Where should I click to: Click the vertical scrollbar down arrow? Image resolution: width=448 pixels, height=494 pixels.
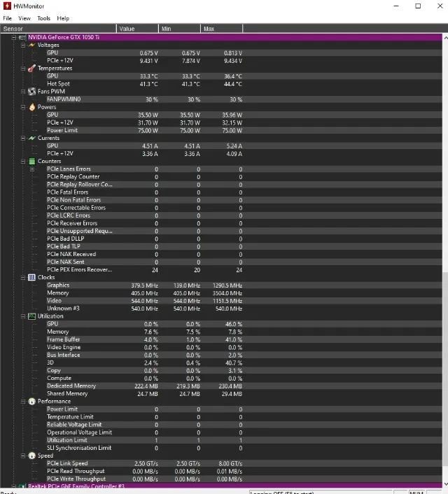(445, 484)
